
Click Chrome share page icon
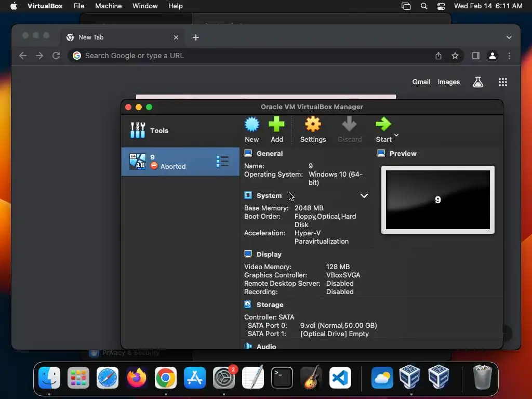pyautogui.click(x=438, y=56)
